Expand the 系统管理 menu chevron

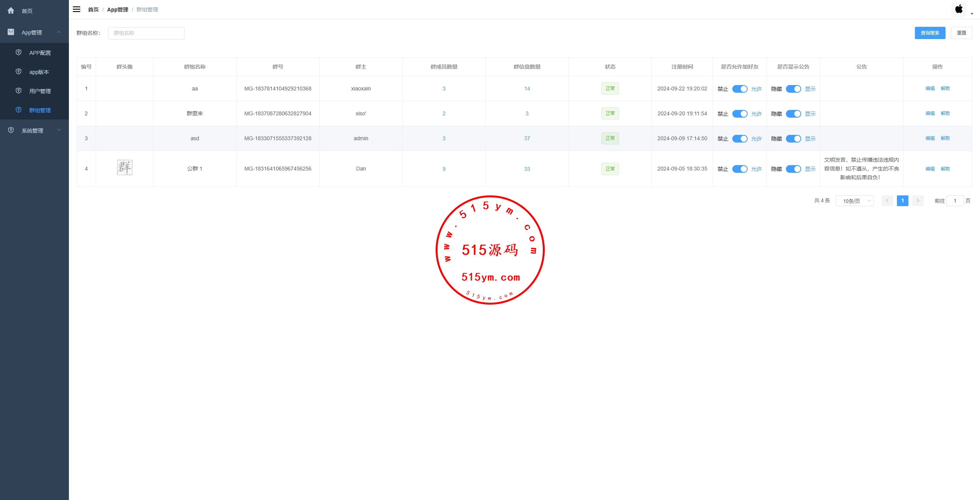[x=59, y=130]
